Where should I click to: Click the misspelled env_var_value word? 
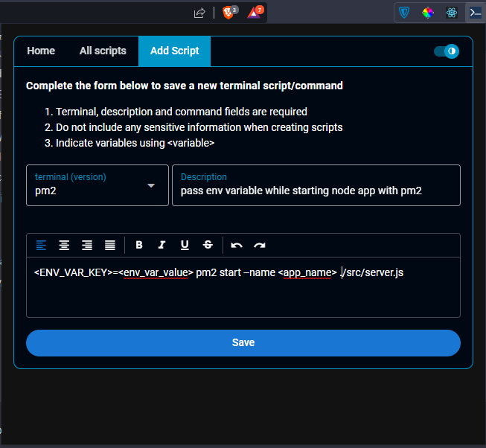point(156,273)
